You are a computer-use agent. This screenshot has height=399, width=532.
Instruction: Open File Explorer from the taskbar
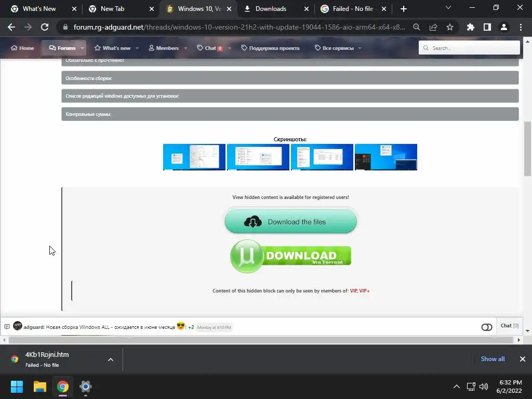click(39, 387)
